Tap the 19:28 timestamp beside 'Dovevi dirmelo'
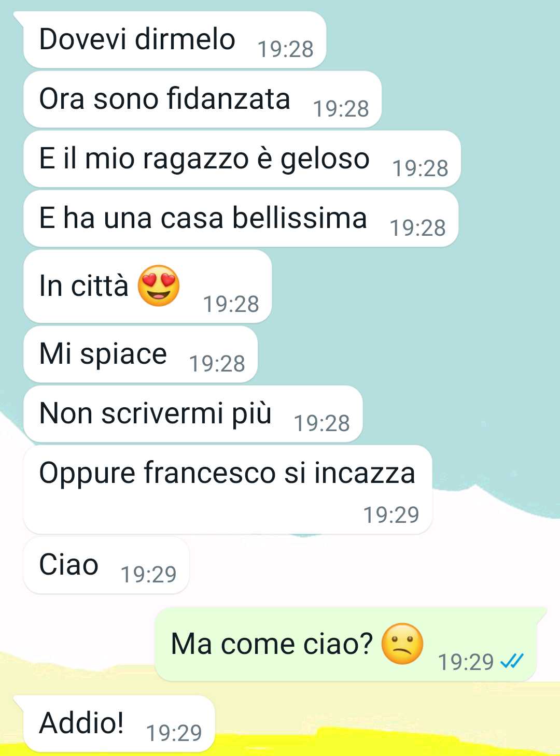The width and height of the screenshot is (560, 756). [286, 49]
